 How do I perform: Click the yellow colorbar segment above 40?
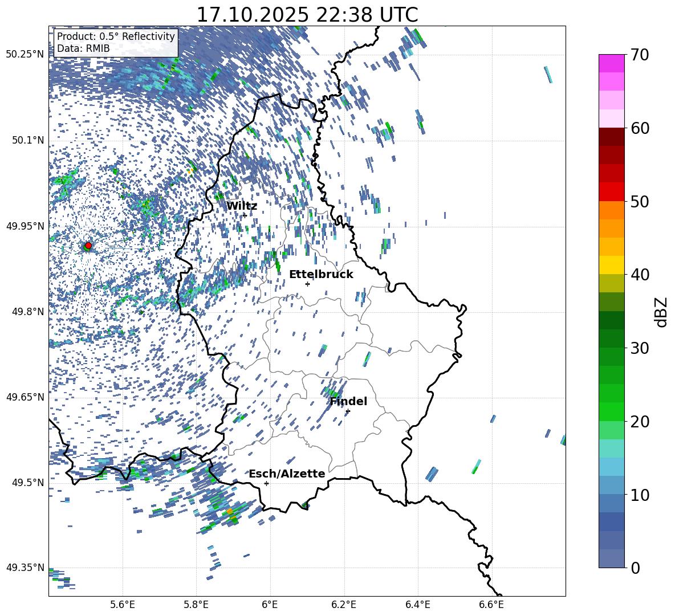tap(611, 265)
